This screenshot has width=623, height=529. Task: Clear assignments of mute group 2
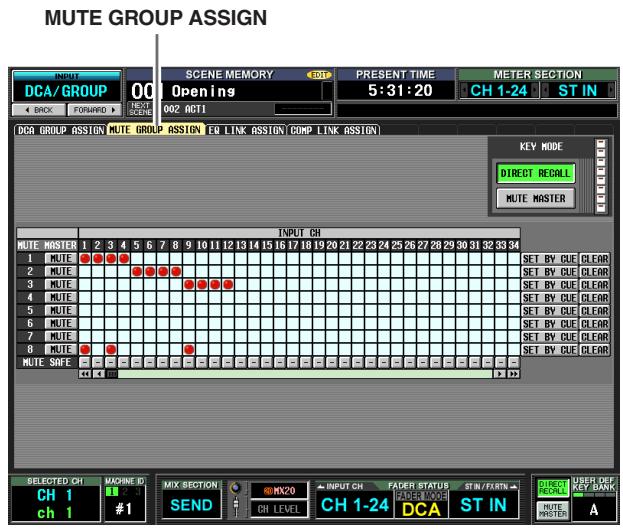[594, 272]
